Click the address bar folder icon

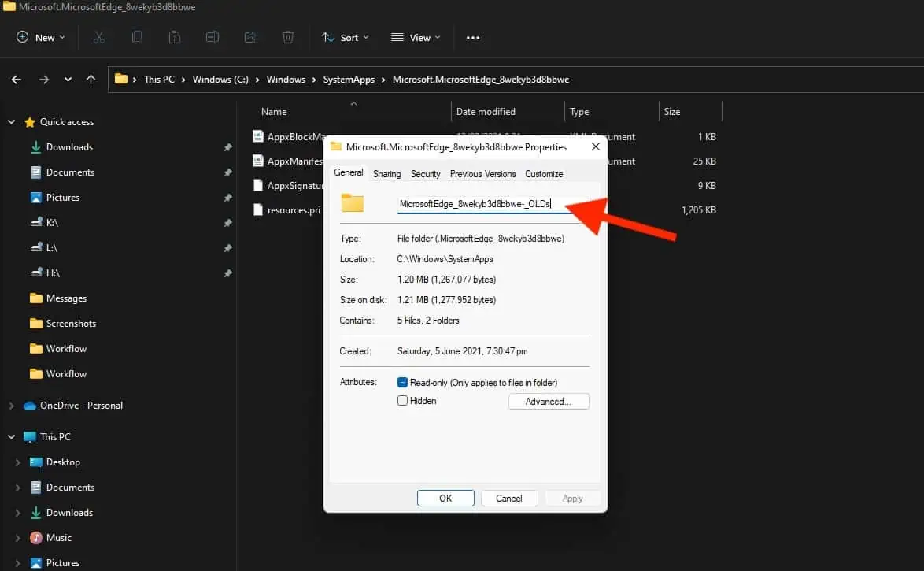120,79
